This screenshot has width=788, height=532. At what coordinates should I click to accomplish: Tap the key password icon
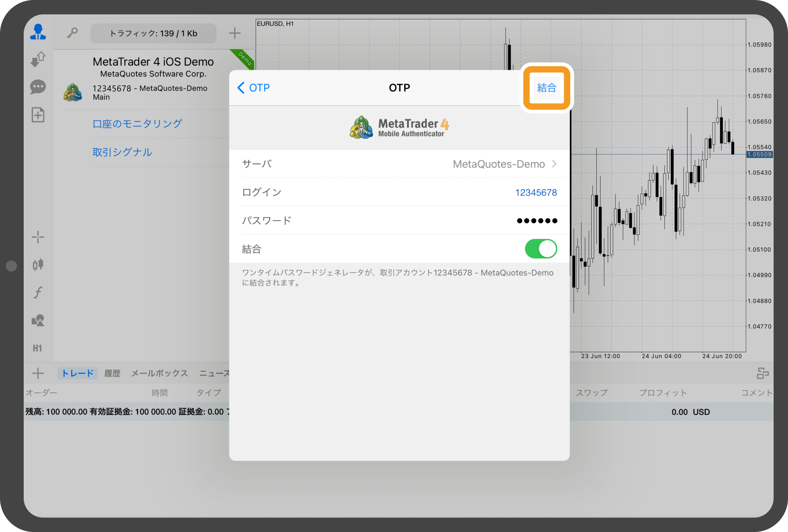pos(72,33)
